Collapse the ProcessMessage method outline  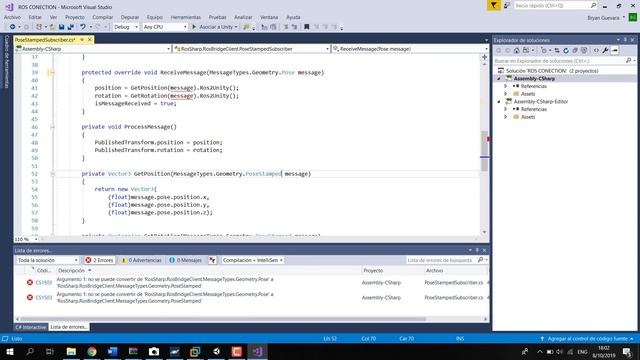(x=52, y=127)
